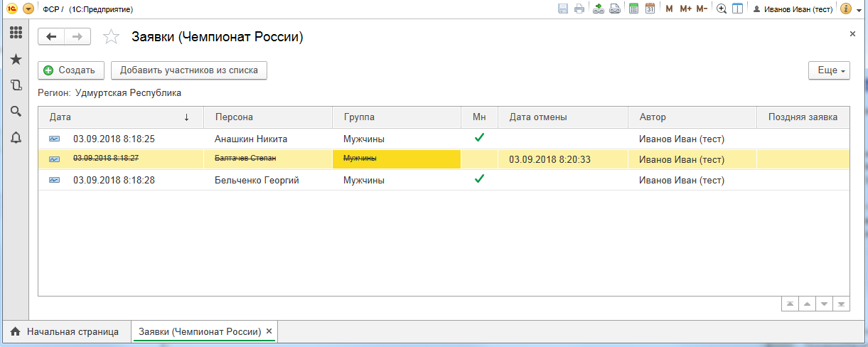Open Favorites star in left sidebar
The image size is (868, 347).
(x=16, y=60)
